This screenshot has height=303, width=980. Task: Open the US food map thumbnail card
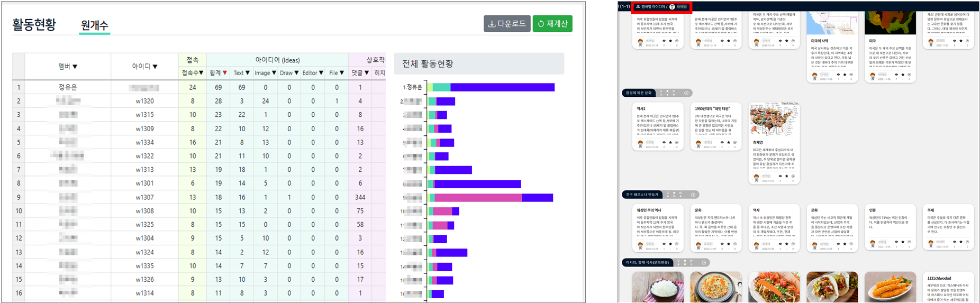[774, 120]
